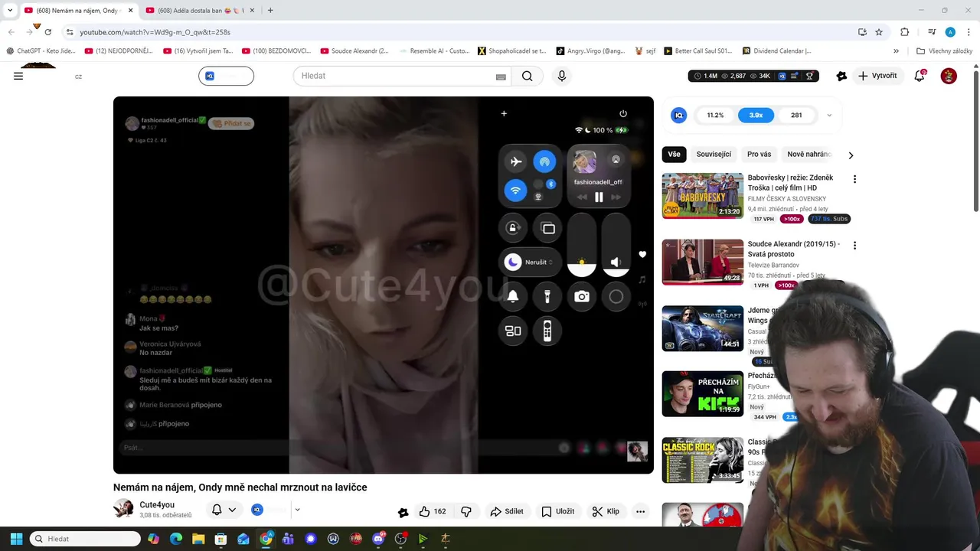Open the Všechny záložky bookmarks folder
980x551 pixels.
tap(945, 51)
